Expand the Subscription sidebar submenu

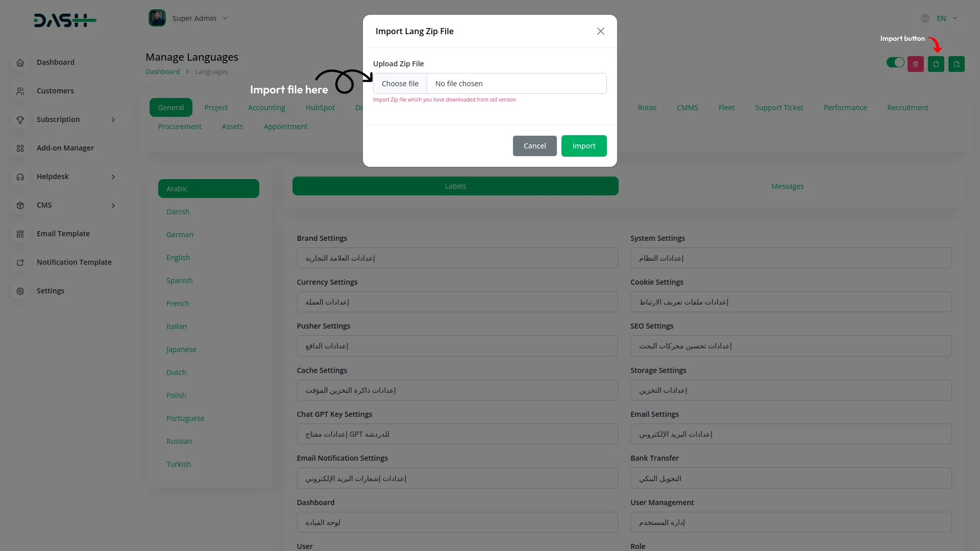[113, 119]
